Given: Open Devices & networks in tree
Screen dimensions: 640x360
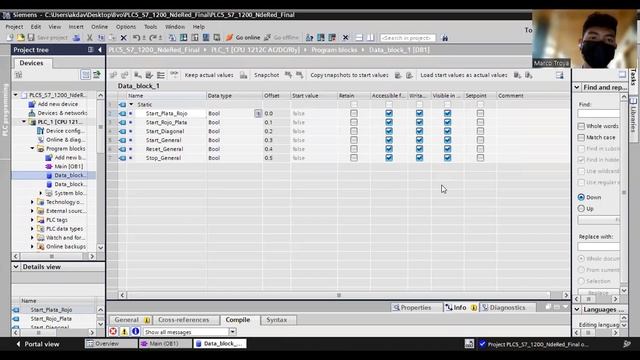Looking at the screenshot, I should (62, 113).
